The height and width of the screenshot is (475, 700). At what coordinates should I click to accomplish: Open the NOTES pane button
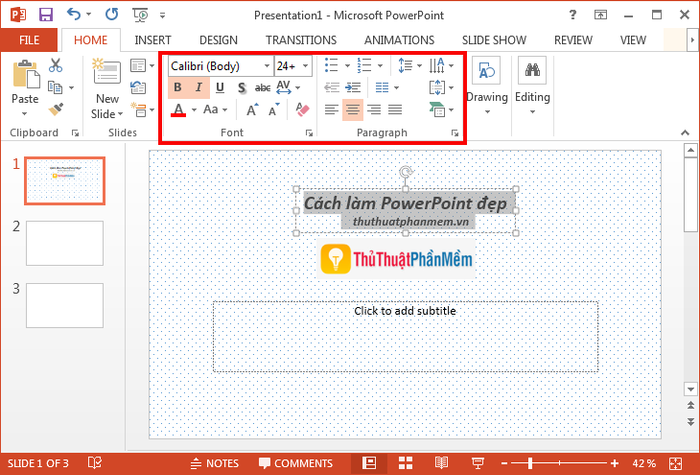pyautogui.click(x=214, y=463)
